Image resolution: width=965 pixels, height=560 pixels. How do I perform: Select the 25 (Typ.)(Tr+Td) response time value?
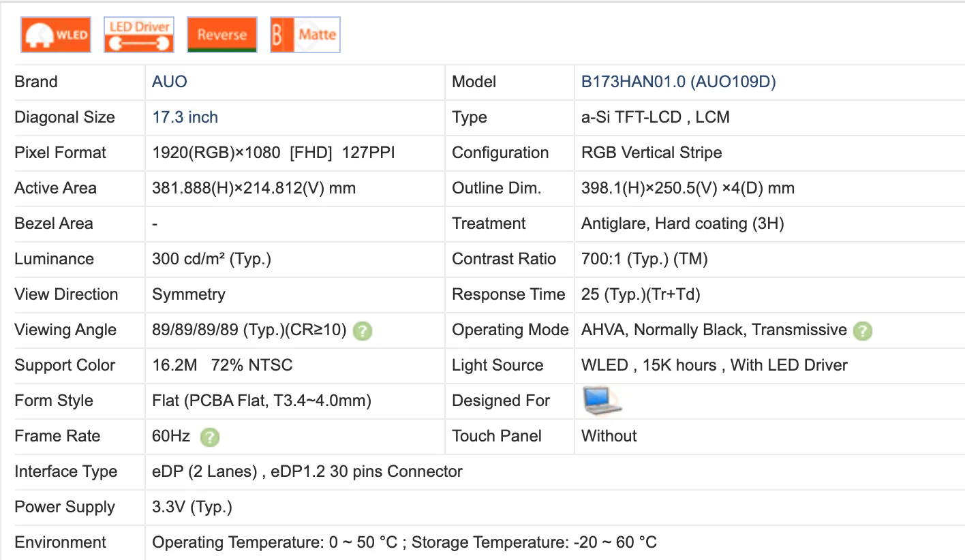[x=641, y=294]
